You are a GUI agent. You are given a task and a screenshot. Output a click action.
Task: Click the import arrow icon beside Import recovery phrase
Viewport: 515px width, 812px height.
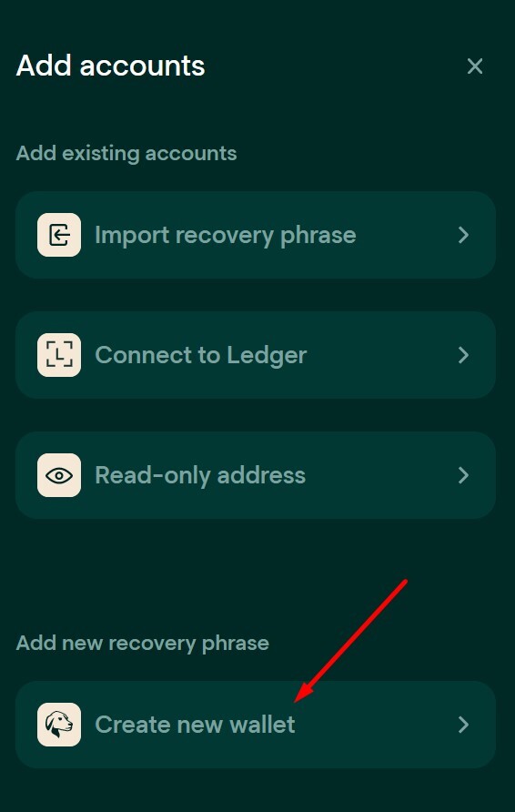point(59,235)
